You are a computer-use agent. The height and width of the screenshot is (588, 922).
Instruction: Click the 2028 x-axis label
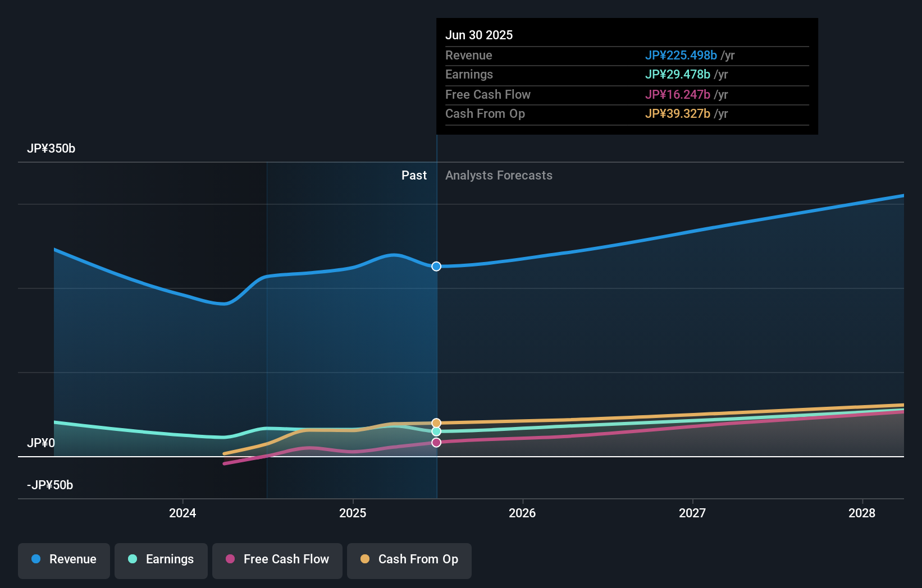click(862, 513)
